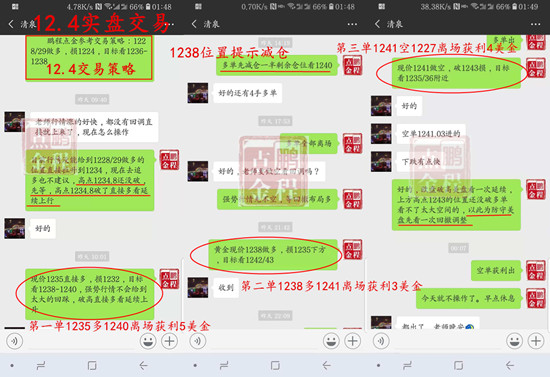550x377 pixels.
Task: Tap plus attachment button in right chat
Action: 536,341
